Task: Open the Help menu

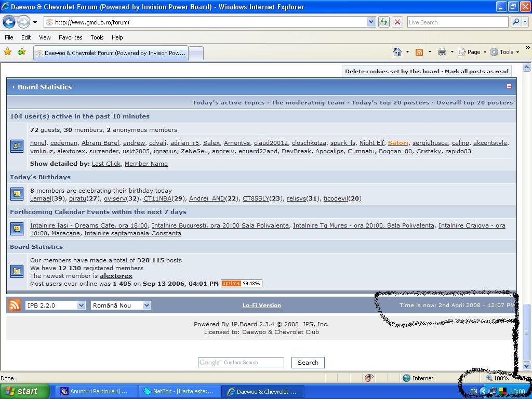Action: point(117,37)
